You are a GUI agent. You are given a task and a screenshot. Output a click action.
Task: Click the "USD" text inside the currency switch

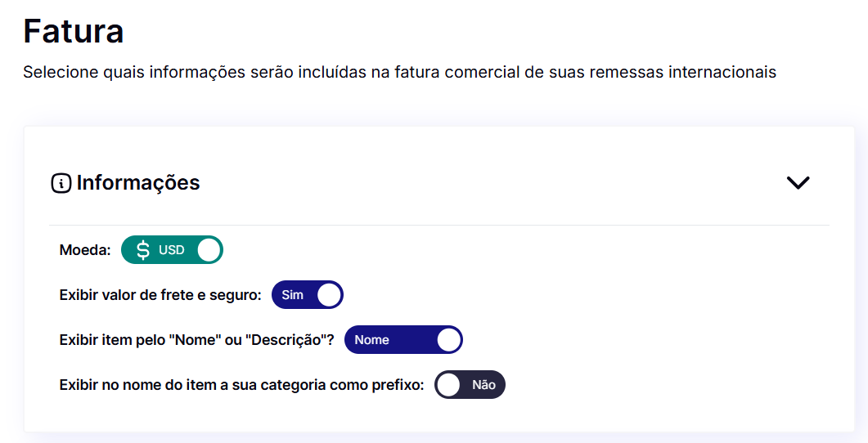click(x=172, y=250)
